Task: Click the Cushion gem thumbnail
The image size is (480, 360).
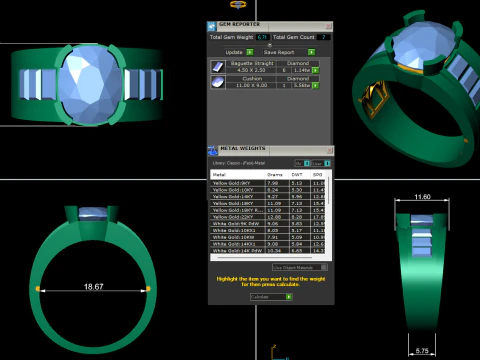Action: click(218, 82)
